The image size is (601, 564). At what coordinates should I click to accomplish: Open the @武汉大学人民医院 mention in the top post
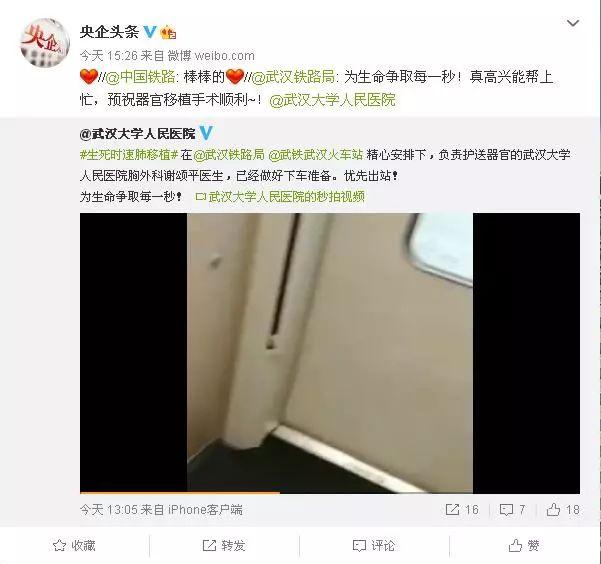click(332, 100)
